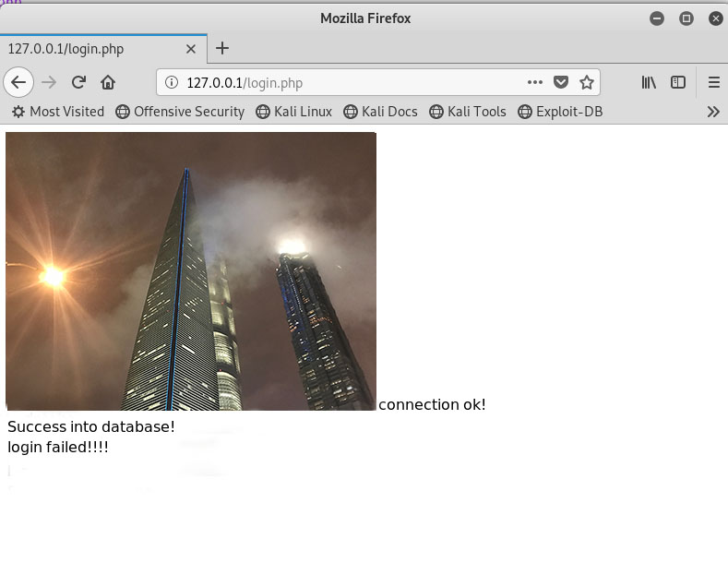Open a new tab with plus button
The height and width of the screenshot is (563, 728).
(222, 48)
